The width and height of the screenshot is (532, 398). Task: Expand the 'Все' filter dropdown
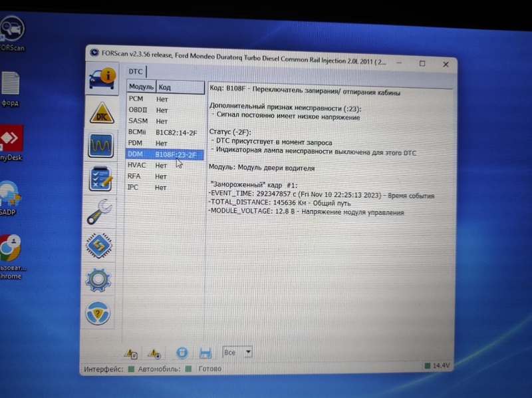(248, 351)
